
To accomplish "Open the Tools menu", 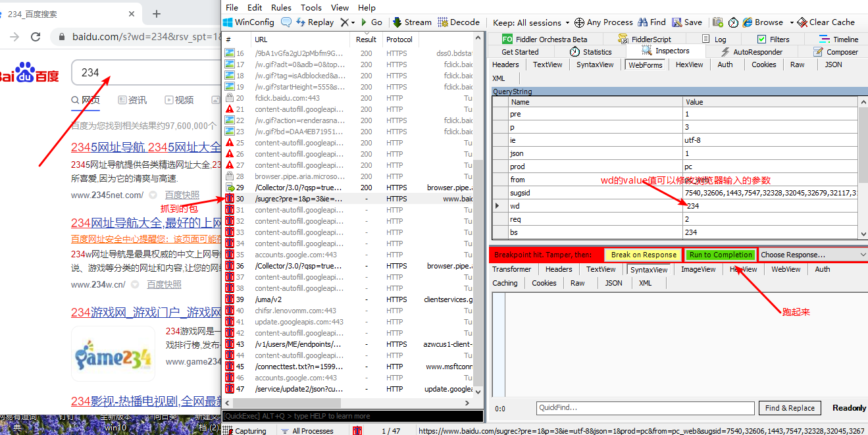I will coord(311,7).
